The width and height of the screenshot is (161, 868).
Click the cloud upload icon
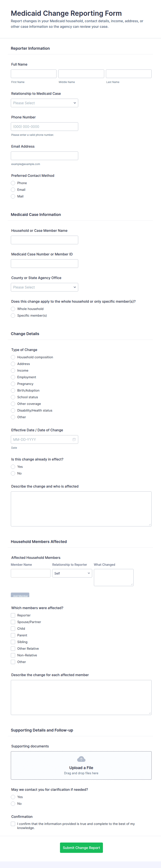point(81,759)
